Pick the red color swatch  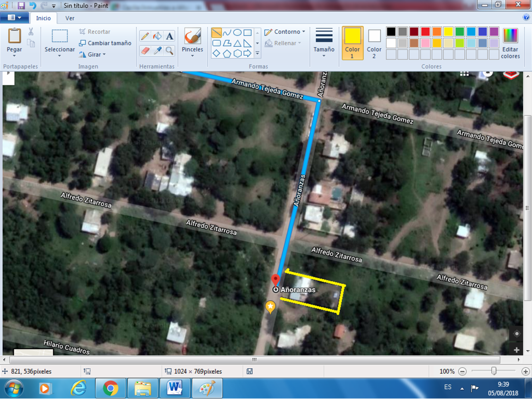tap(425, 32)
